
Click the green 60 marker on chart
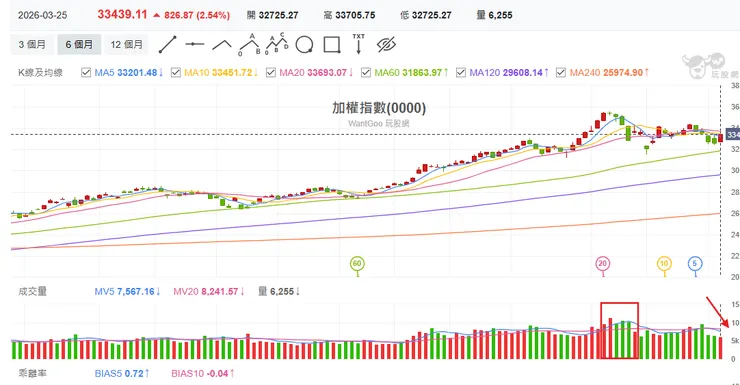pos(357,264)
